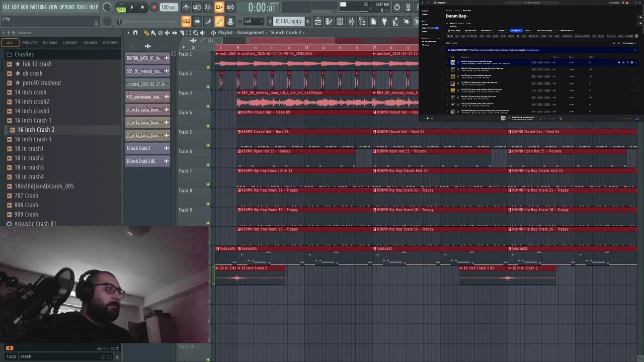Open the Cell snap dropdown
The image size is (644, 362).
click(253, 21)
